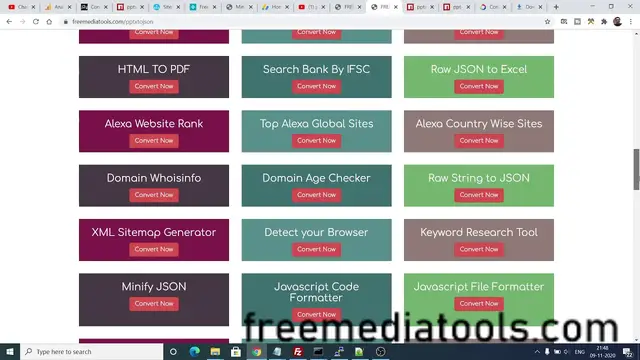Show hidden system tray icons
The width and height of the screenshot is (640, 360).
pyautogui.click(x=537, y=351)
